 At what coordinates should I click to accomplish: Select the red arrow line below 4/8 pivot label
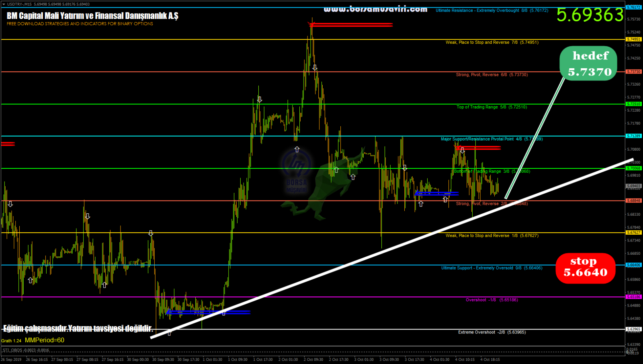click(x=478, y=148)
